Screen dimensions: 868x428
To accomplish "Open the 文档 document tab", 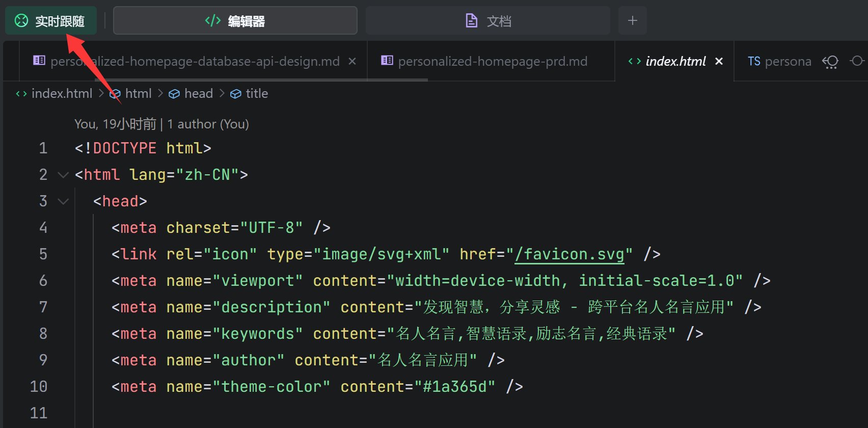I will click(x=487, y=21).
